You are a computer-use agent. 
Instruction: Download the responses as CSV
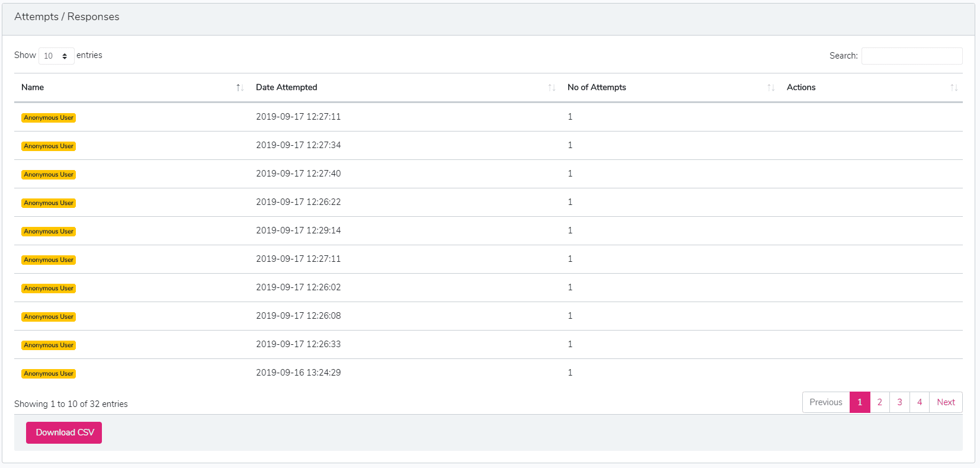[x=64, y=432]
